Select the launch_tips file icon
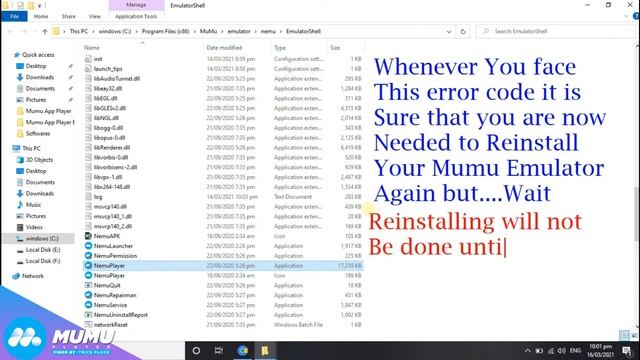This screenshot has width=640, height=360. (x=88, y=69)
